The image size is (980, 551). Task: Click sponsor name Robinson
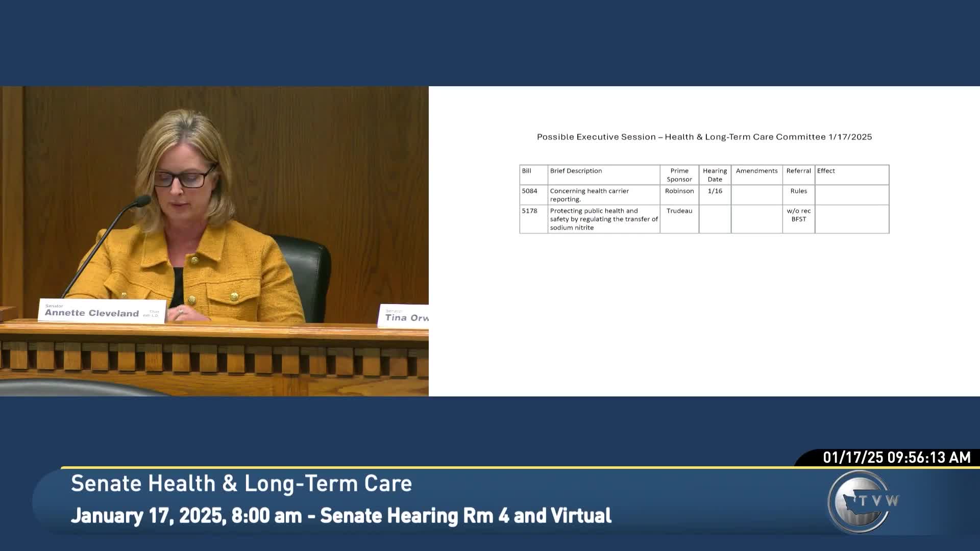679,191
